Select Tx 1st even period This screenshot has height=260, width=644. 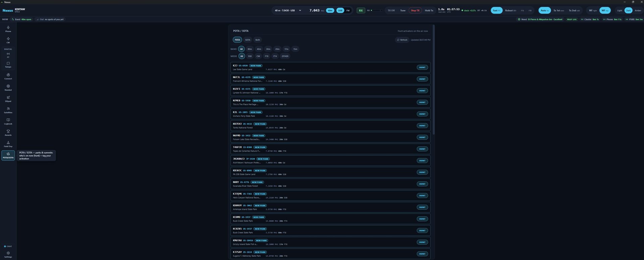coord(558,10)
